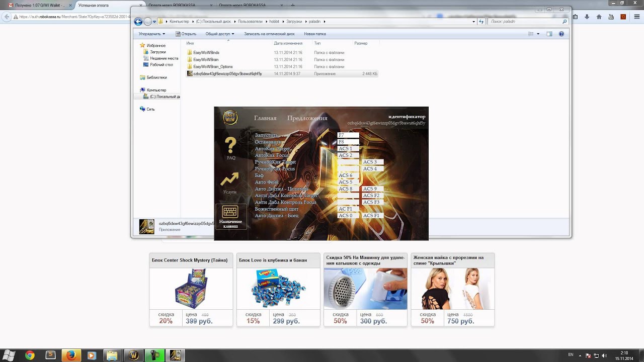The width and height of the screenshot is (644, 362).
Task: Edit the Запустить hotkey field F7
Action: (x=348, y=135)
